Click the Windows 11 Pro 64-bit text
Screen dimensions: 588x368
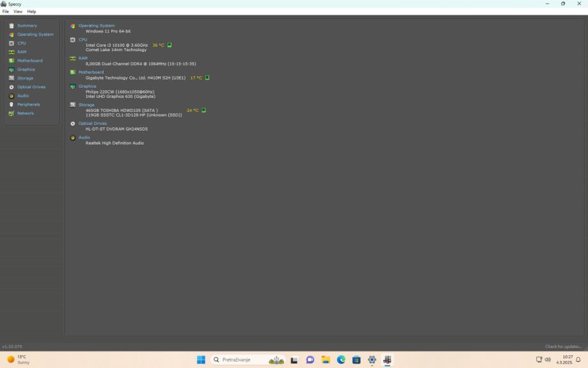108,31
